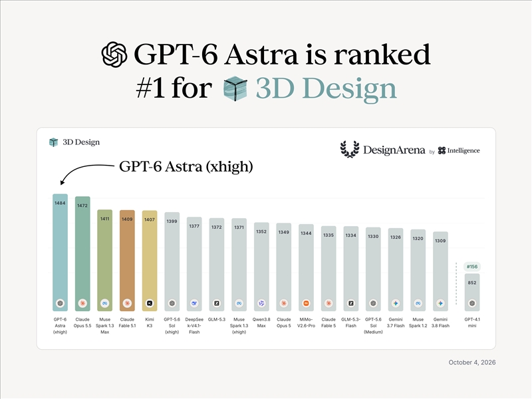This screenshot has width=532, height=399.
Task: Click the score value "1484"
Action: 60,203
